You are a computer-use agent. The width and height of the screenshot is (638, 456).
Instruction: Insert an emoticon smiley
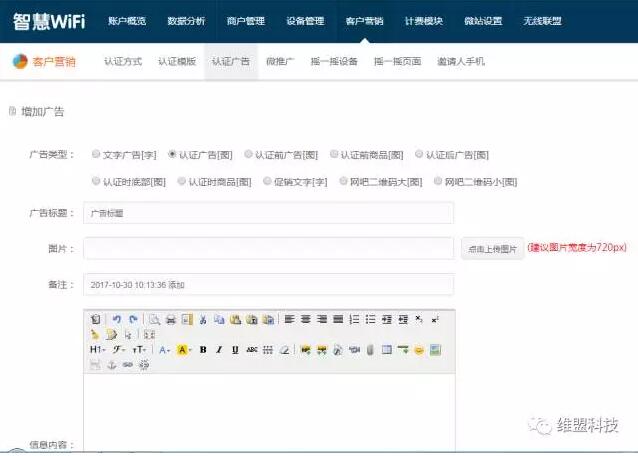419,350
